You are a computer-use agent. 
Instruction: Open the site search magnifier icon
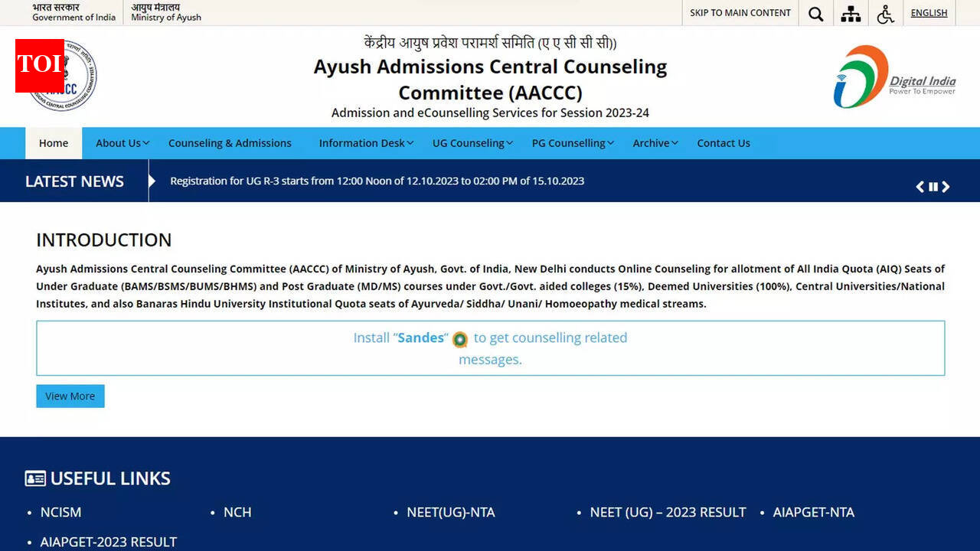tap(816, 14)
